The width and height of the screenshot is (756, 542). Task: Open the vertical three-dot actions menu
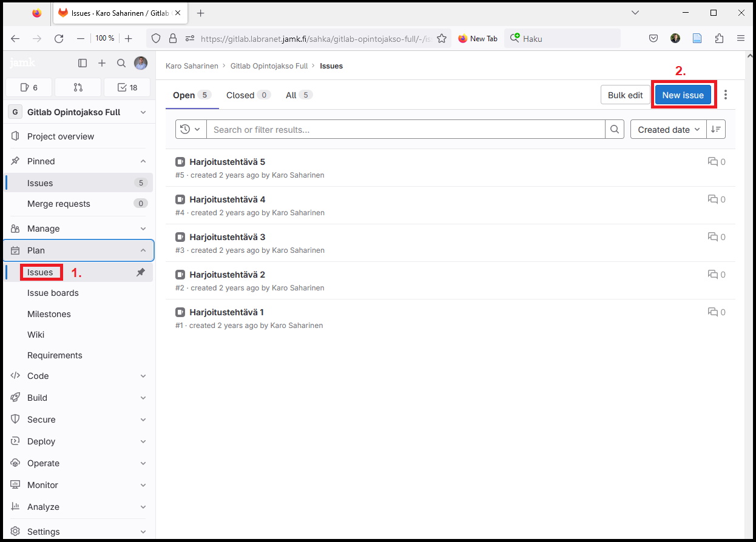point(726,95)
